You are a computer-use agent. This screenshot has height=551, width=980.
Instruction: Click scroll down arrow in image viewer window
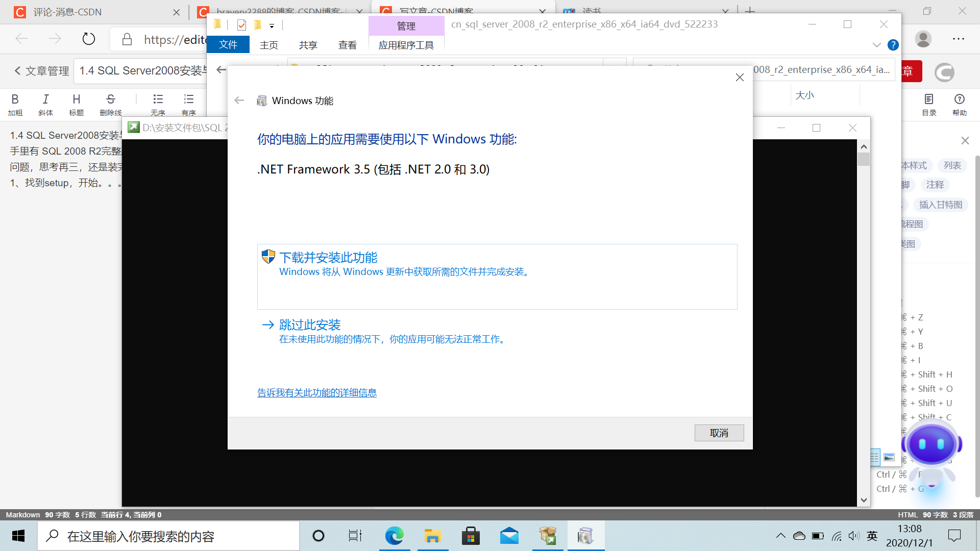click(864, 500)
